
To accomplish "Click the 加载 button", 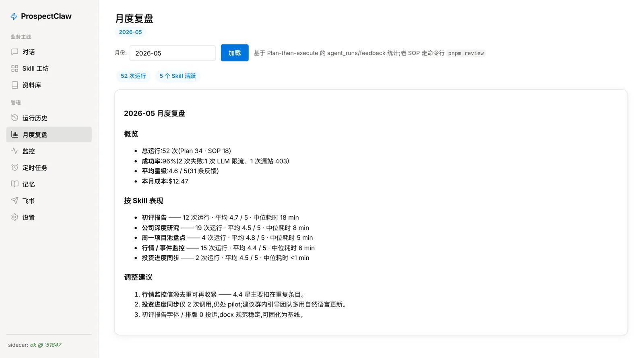I will click(235, 53).
